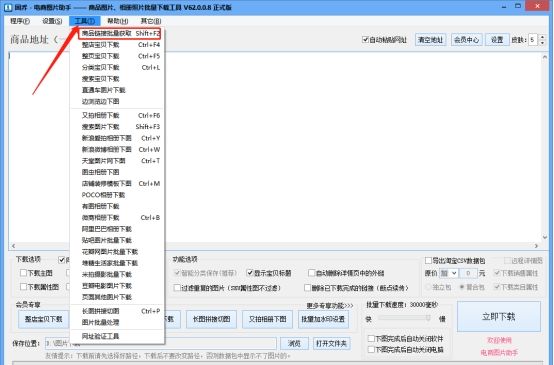The image size is (554, 365).
Task: Open the 更多专享功能>>> link
Action: (x=330, y=305)
